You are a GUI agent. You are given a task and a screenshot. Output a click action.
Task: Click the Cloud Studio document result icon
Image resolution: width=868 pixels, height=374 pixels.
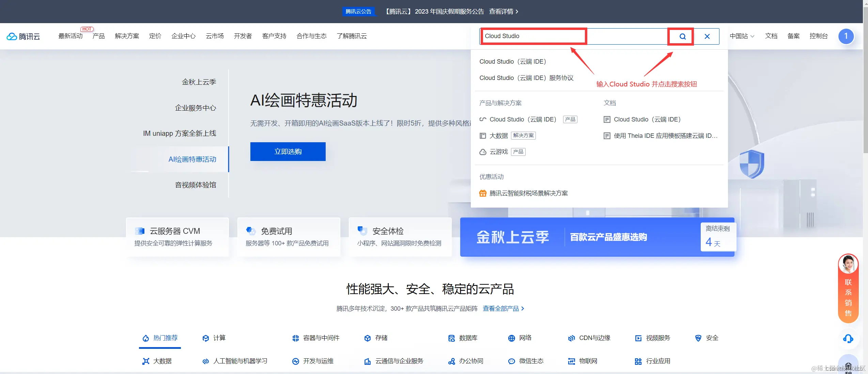pyautogui.click(x=607, y=119)
